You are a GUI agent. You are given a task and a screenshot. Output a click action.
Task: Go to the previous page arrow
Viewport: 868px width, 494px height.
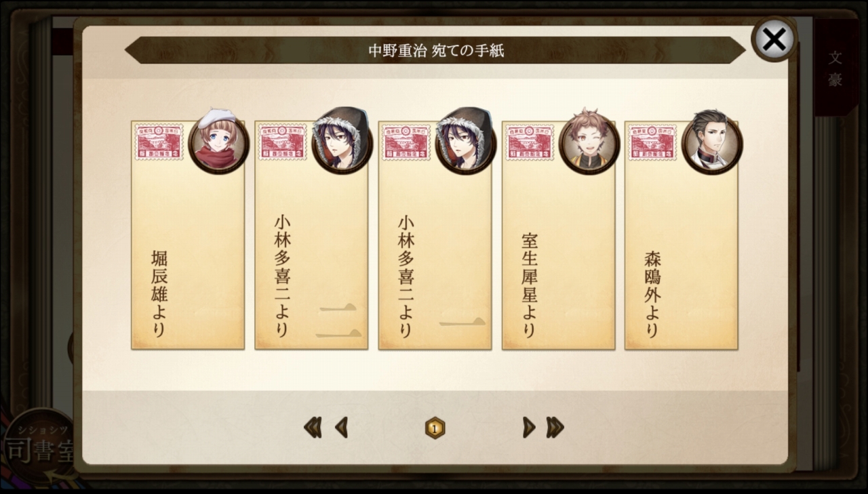click(341, 428)
